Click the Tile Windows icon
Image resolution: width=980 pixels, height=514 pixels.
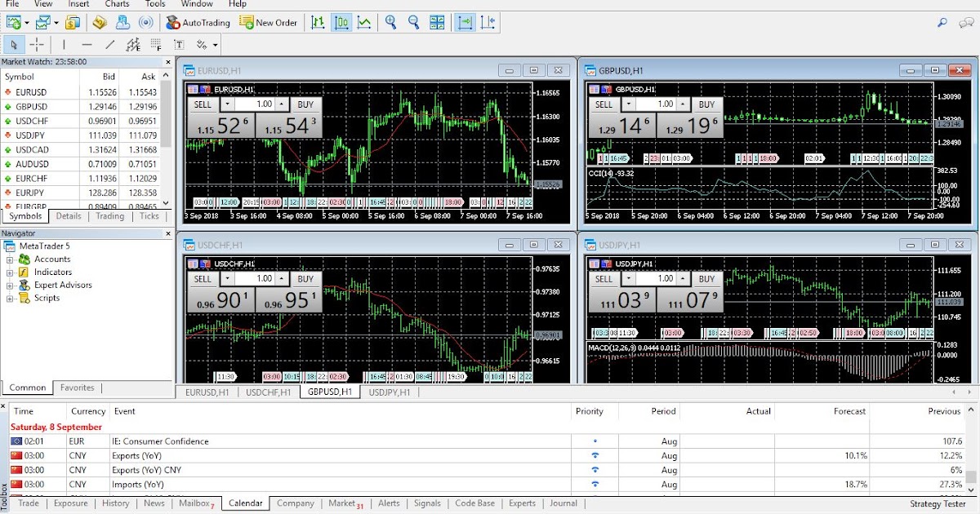438,23
